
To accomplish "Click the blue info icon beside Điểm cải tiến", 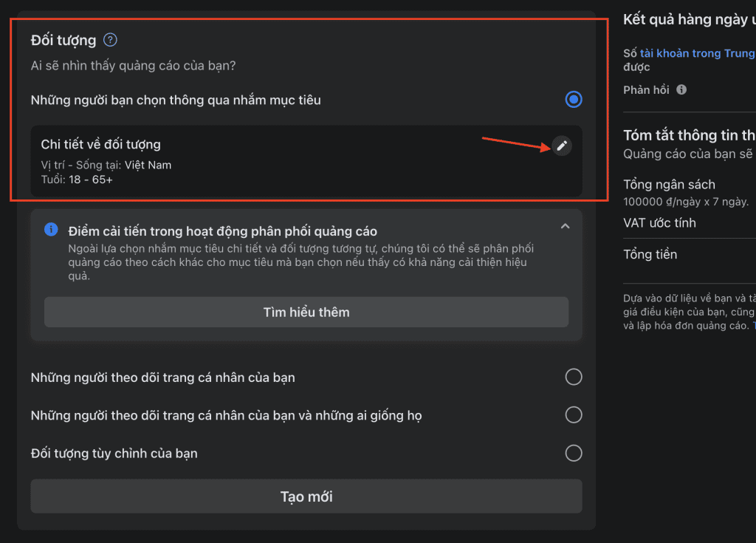I will (51, 230).
